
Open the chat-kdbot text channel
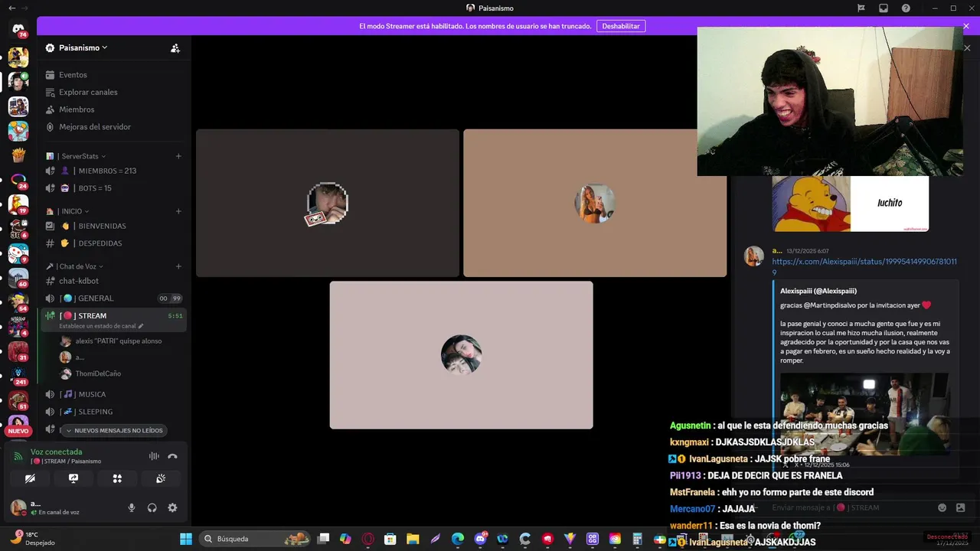point(113,281)
